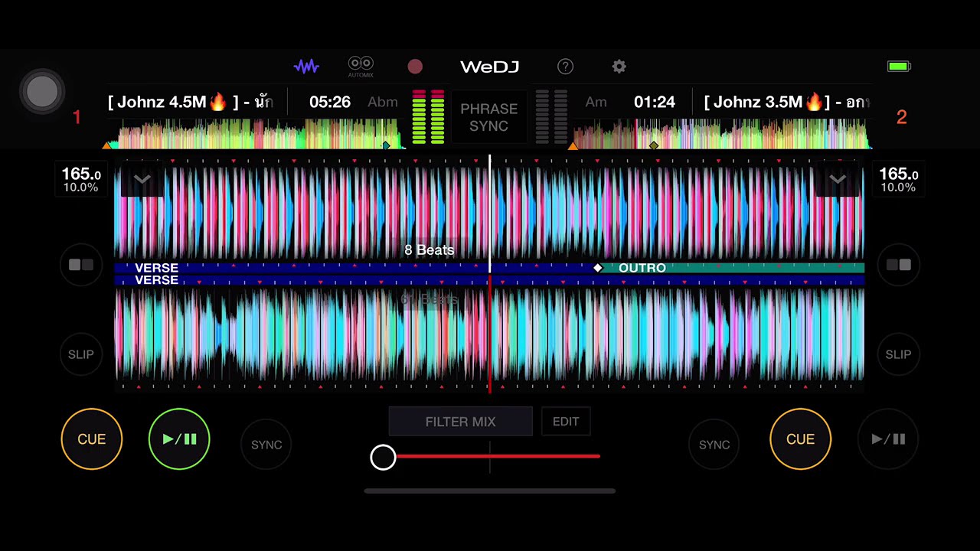The image size is (980, 551).
Task: Click the OUTRO phrase marker
Action: (x=642, y=268)
